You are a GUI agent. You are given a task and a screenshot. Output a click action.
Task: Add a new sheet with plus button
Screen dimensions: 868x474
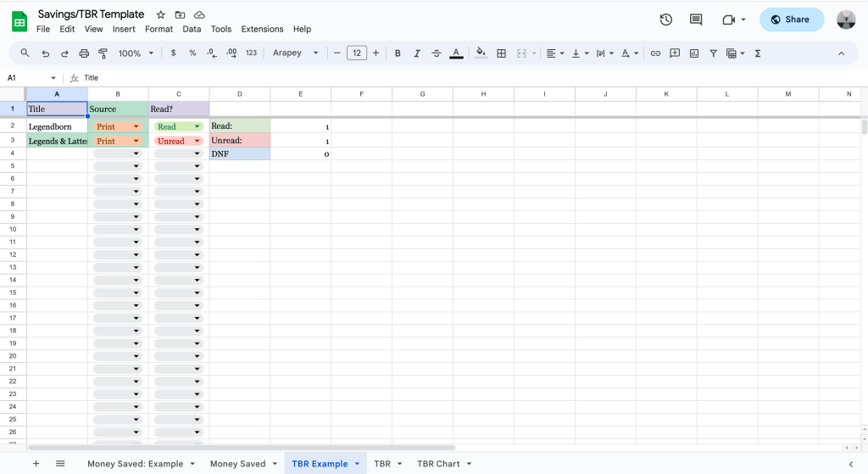point(36,464)
